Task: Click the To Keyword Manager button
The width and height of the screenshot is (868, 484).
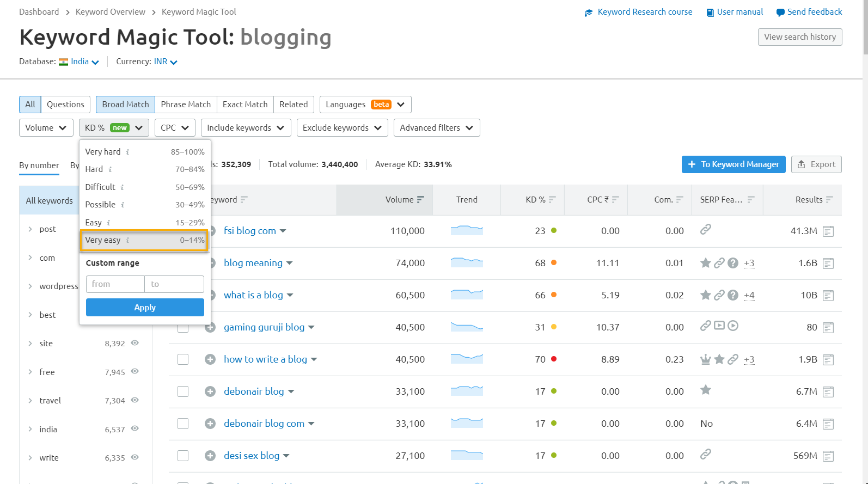Action: coord(733,164)
